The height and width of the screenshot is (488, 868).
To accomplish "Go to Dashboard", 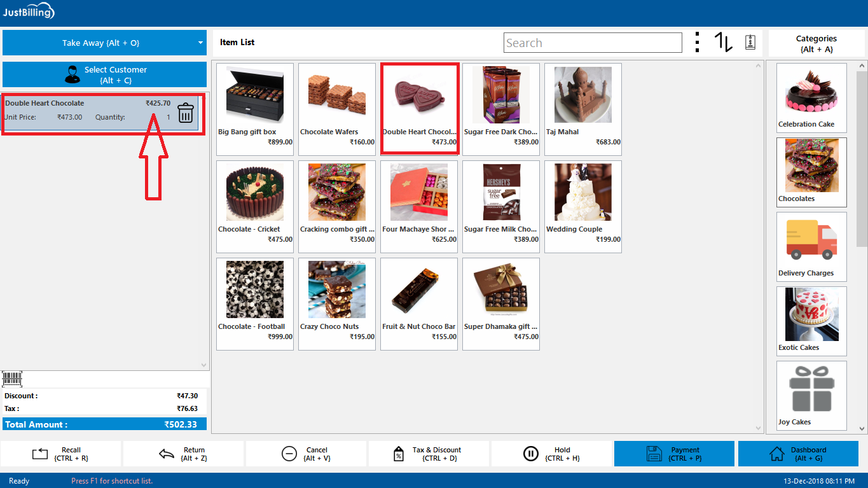I will point(799,454).
